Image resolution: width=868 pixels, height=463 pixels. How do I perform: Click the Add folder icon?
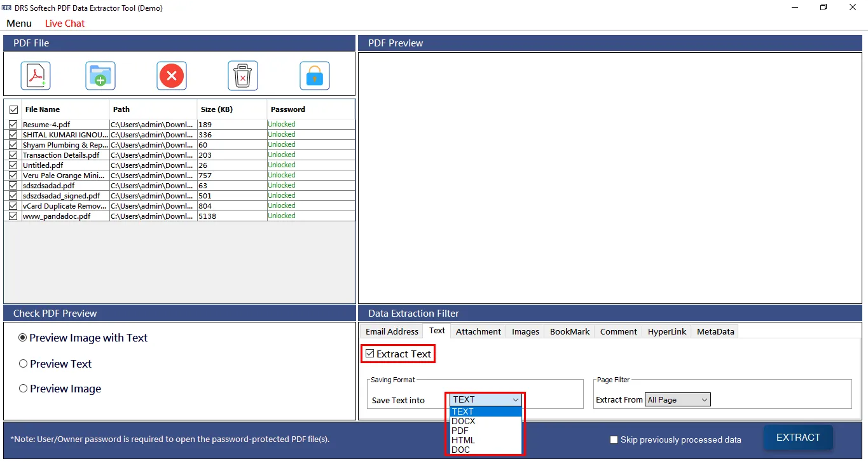coord(100,76)
